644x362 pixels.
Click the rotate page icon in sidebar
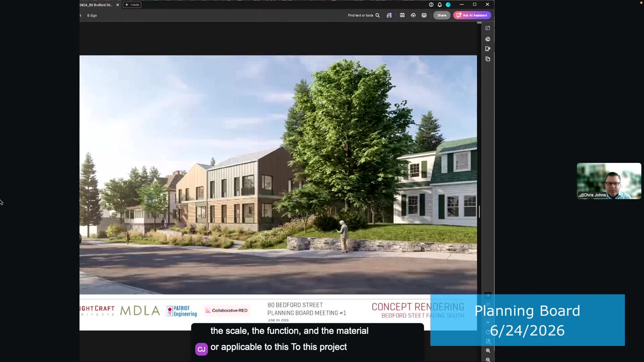coord(488,332)
